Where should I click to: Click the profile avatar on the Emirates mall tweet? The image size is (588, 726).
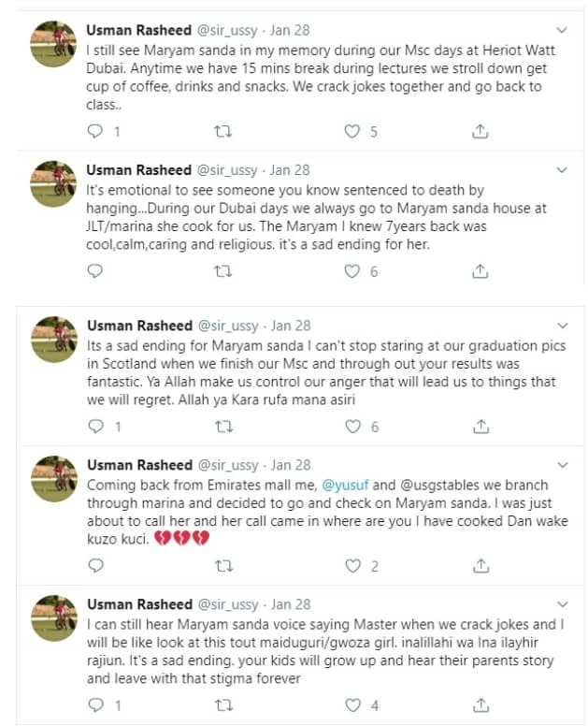[x=53, y=481]
